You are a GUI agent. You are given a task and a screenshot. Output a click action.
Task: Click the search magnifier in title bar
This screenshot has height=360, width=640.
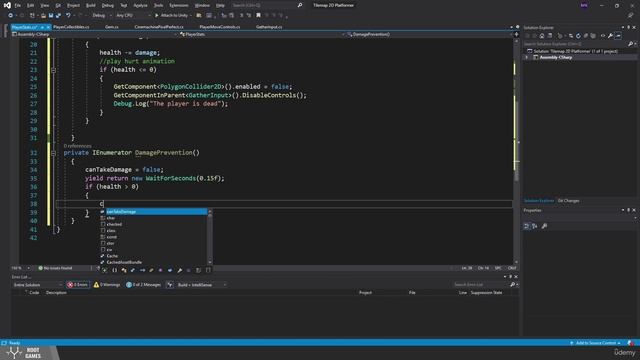click(x=300, y=5)
